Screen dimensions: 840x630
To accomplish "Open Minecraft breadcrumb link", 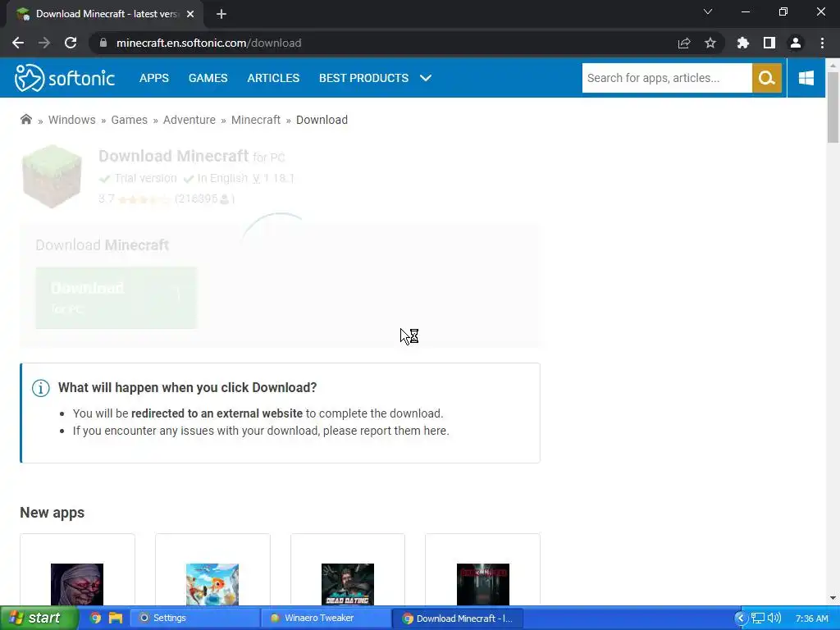I will (x=256, y=120).
